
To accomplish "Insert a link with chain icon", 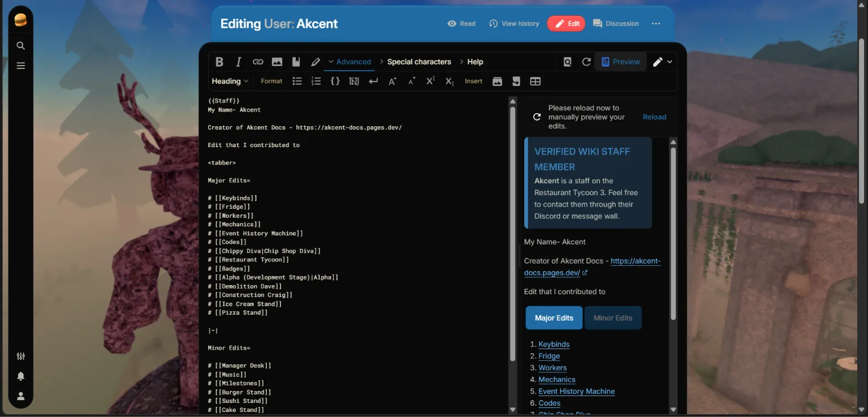I will click(x=258, y=62).
